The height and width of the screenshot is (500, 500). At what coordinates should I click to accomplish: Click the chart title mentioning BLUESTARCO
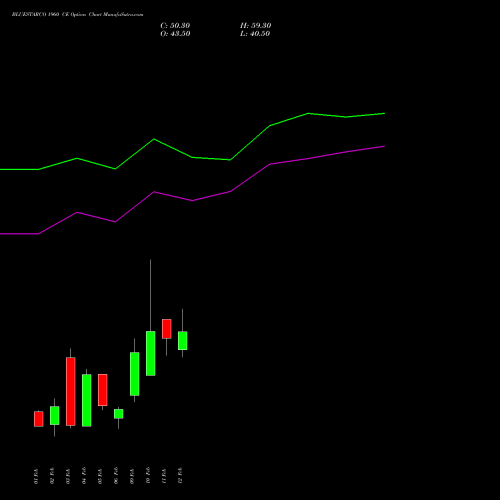78,15
